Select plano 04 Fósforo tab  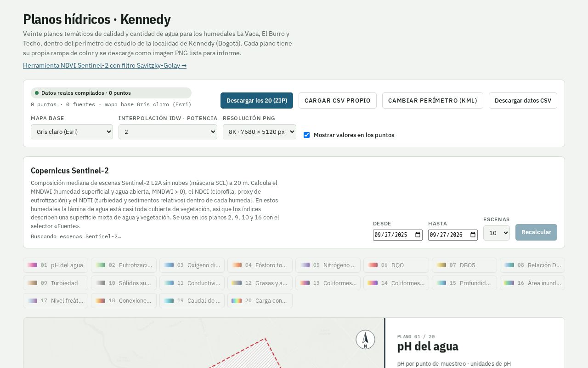(260, 265)
